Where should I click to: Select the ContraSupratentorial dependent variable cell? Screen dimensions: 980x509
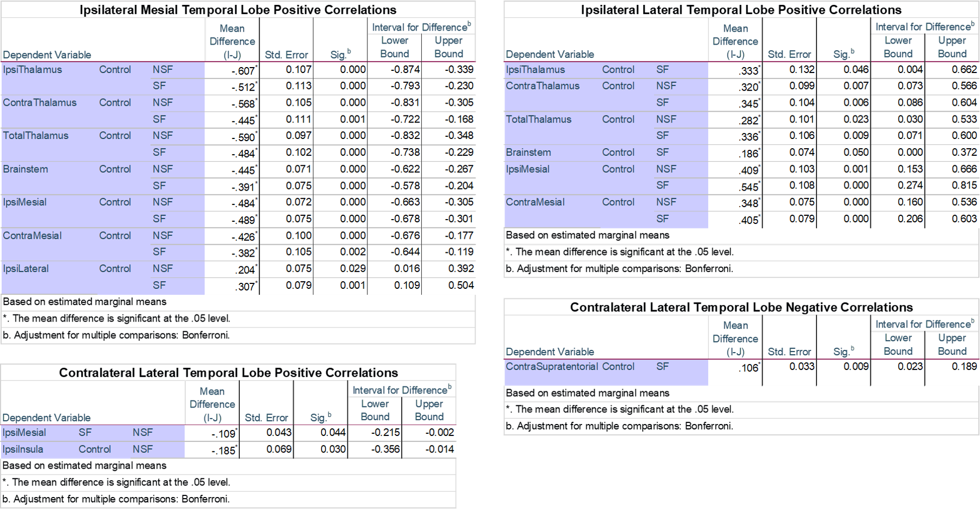click(551, 367)
